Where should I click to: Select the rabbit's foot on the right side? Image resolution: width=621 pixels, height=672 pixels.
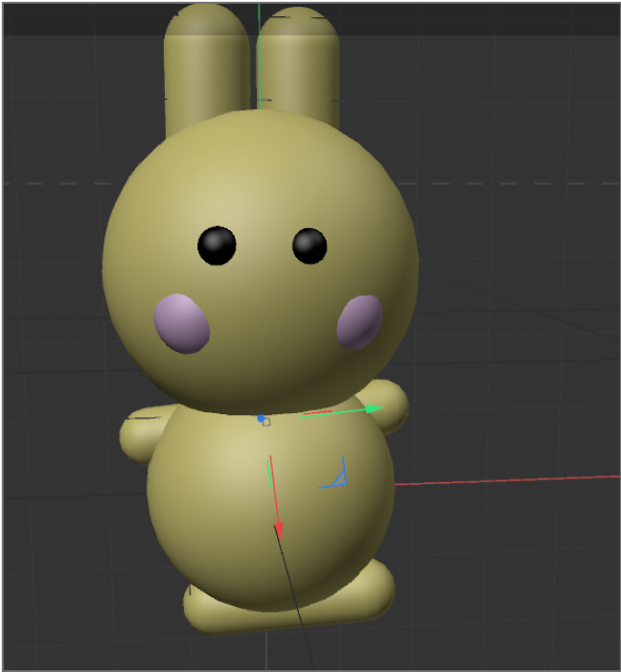point(373,587)
